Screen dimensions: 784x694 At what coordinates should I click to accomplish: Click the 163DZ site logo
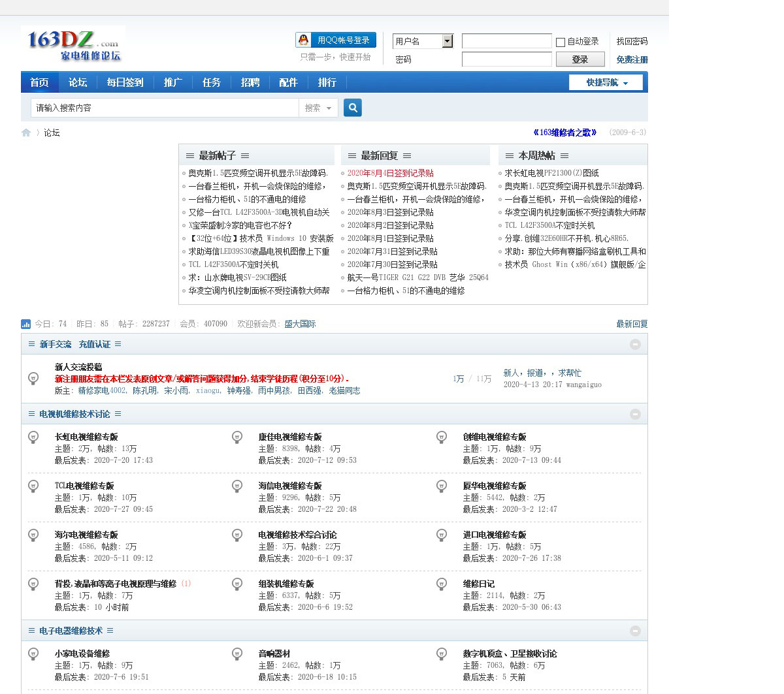pos(73,45)
